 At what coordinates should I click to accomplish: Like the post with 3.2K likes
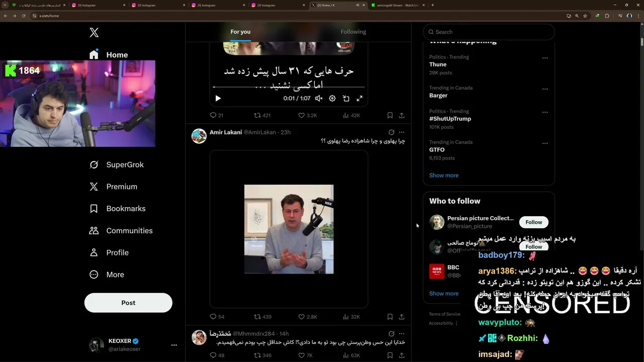(x=307, y=115)
